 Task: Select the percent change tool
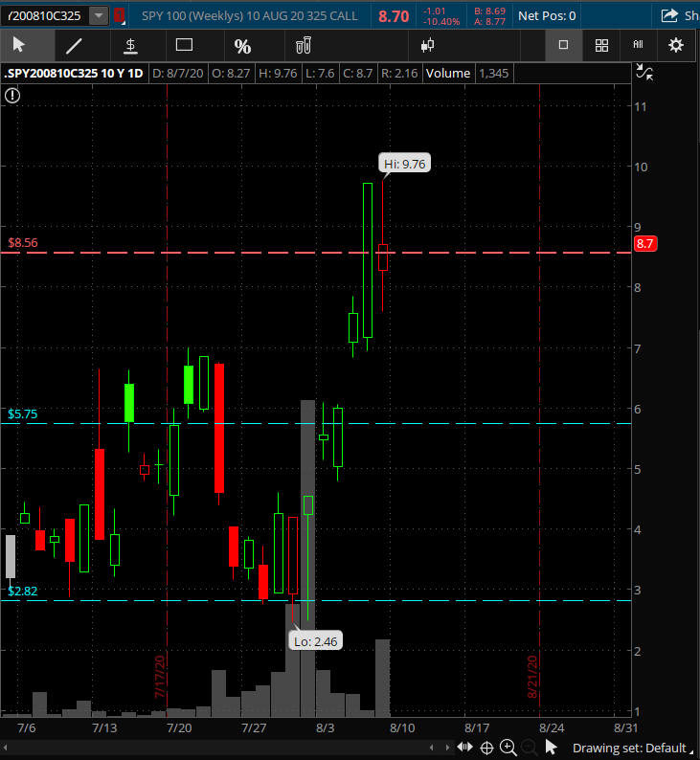click(x=242, y=46)
